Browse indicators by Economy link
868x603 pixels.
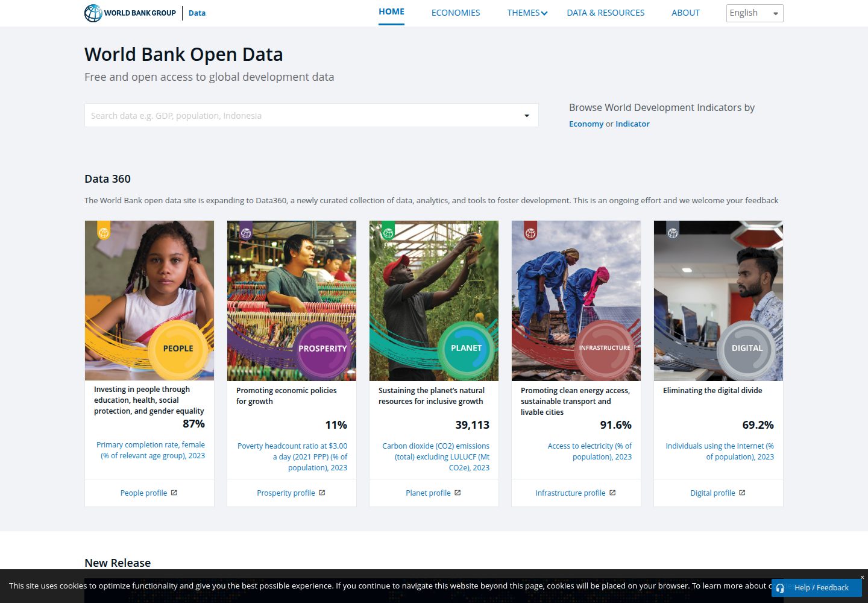[586, 124]
